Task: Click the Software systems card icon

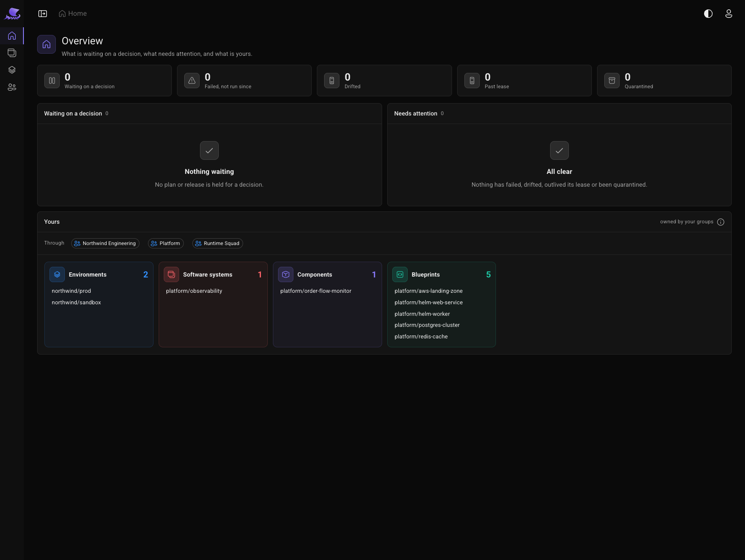Action: [171, 274]
